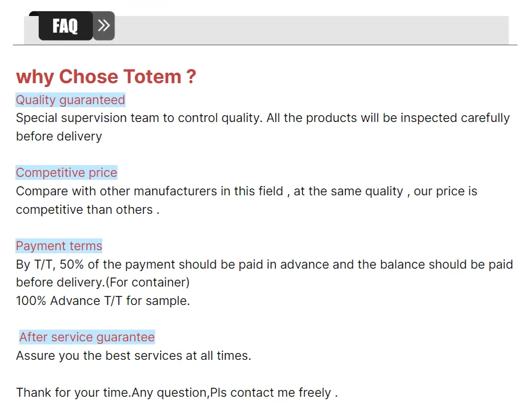The image size is (532, 414).
Task: Click 'Assure you the best services' sentence
Action: 134,355
